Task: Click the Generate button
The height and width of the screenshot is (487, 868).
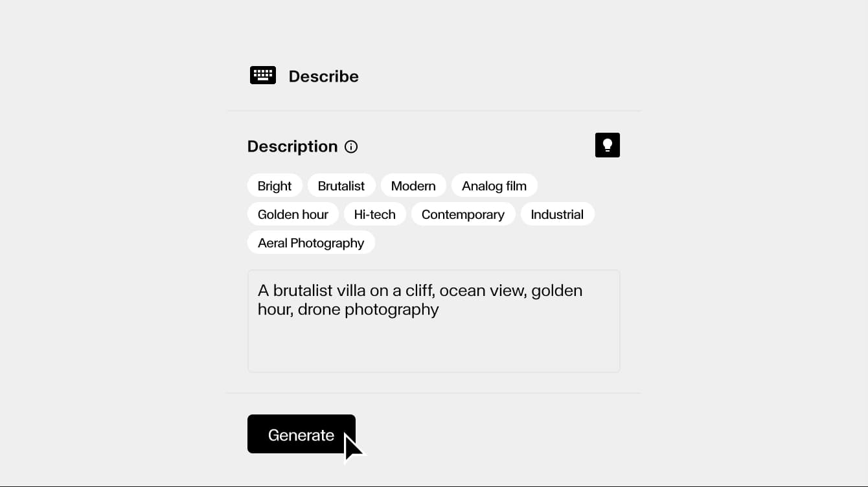Action: [x=301, y=434]
